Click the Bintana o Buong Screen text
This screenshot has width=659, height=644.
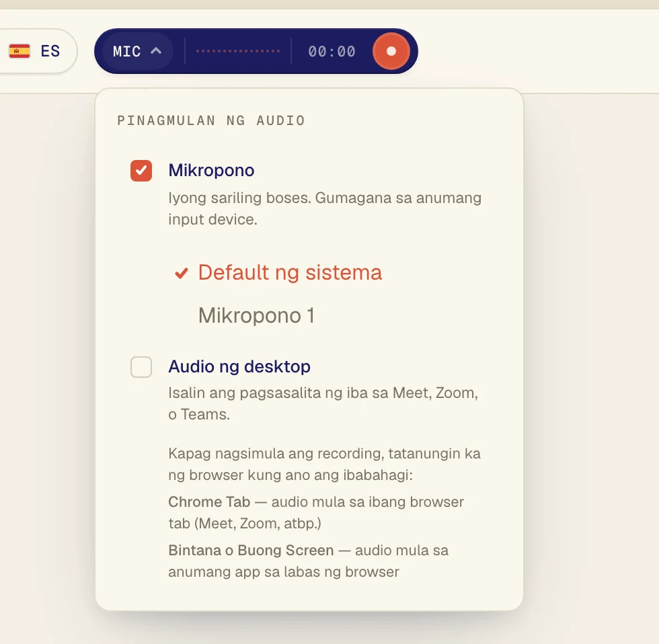click(x=309, y=561)
